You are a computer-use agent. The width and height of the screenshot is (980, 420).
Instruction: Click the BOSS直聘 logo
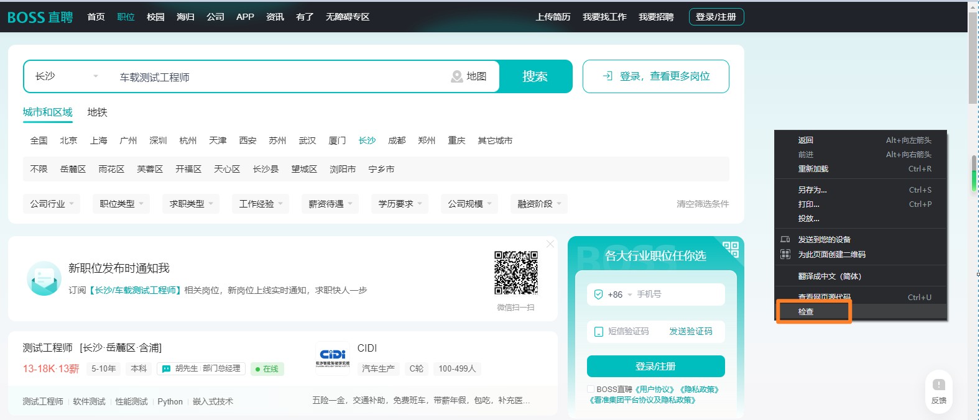(x=40, y=17)
